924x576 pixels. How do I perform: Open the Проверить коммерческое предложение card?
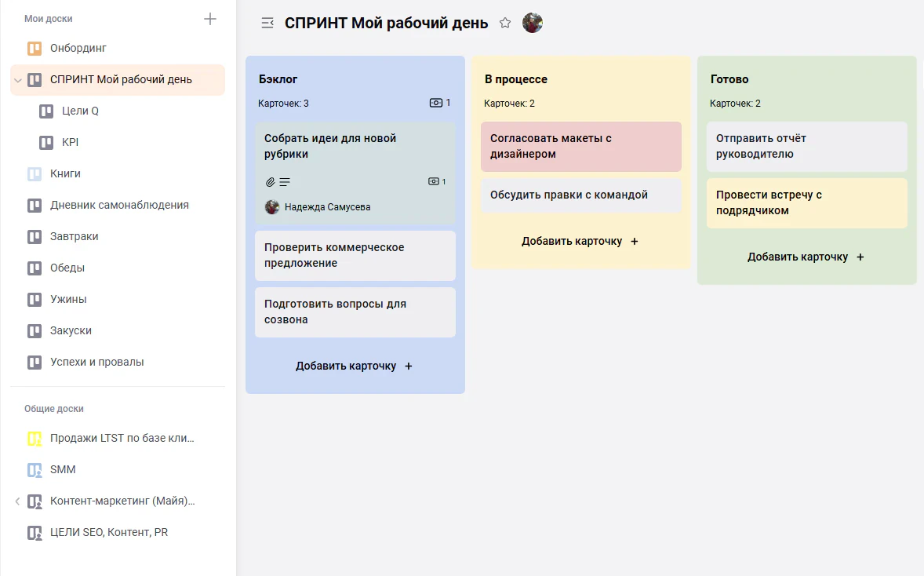(x=355, y=255)
